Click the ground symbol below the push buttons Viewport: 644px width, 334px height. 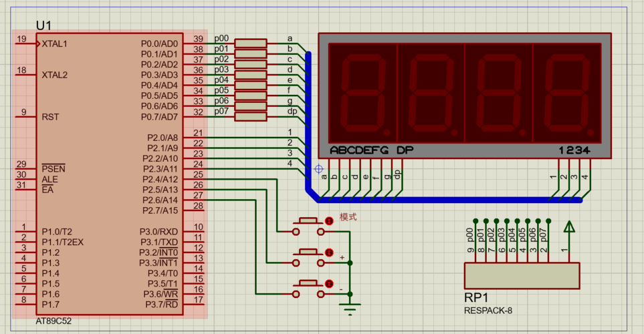[349, 308]
